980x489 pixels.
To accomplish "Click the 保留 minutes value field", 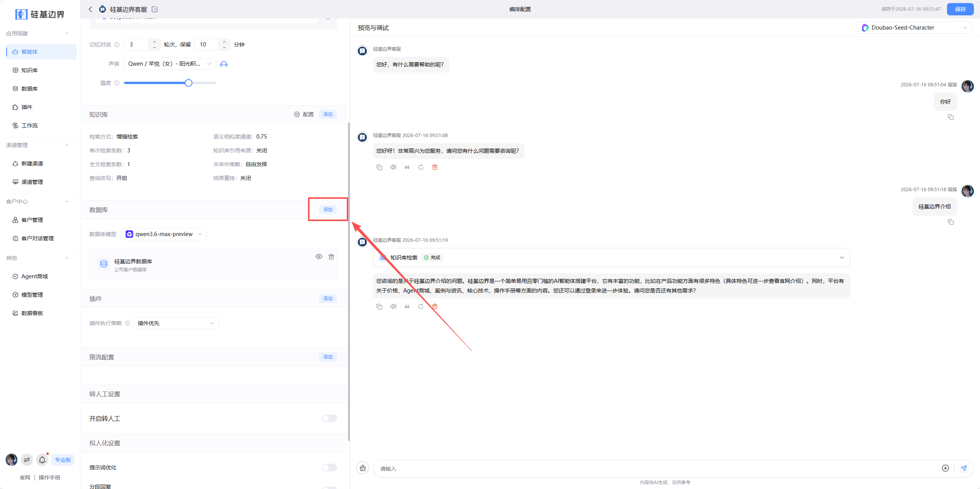I will 207,45.
